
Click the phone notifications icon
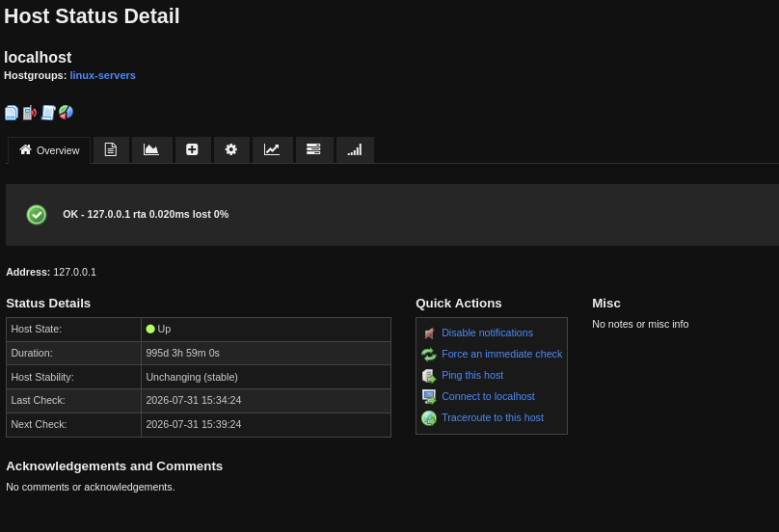pos(30,113)
